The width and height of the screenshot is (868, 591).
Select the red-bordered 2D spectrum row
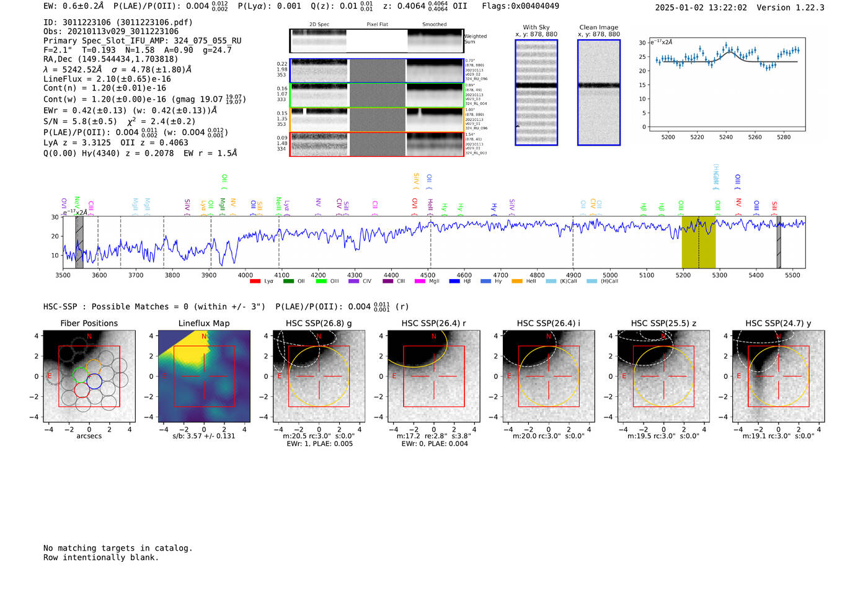click(377, 144)
